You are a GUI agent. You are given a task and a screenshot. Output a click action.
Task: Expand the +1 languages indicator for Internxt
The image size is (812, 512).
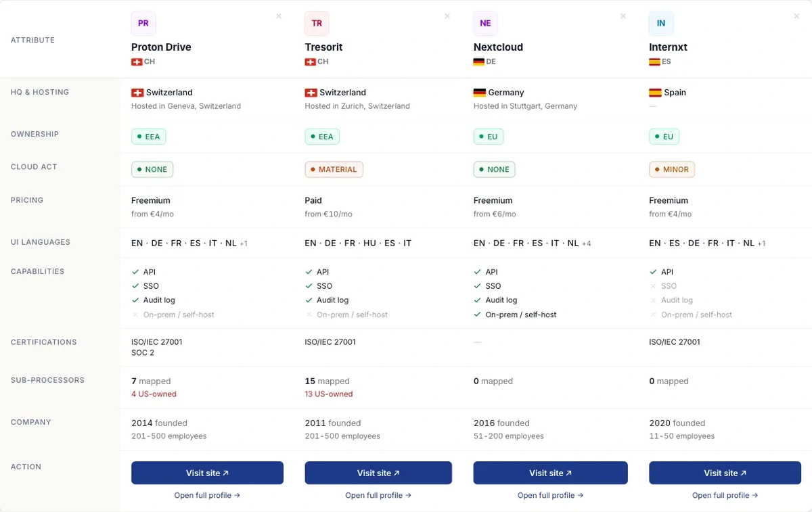(x=761, y=243)
